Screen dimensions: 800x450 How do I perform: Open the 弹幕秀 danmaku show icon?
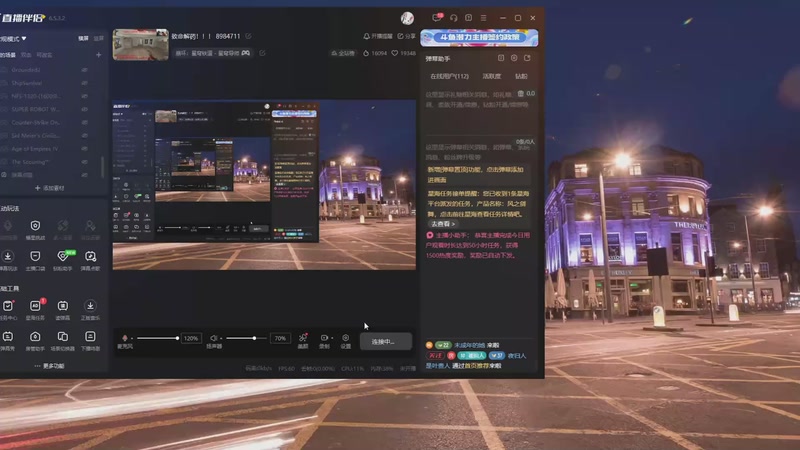click(x=8, y=337)
